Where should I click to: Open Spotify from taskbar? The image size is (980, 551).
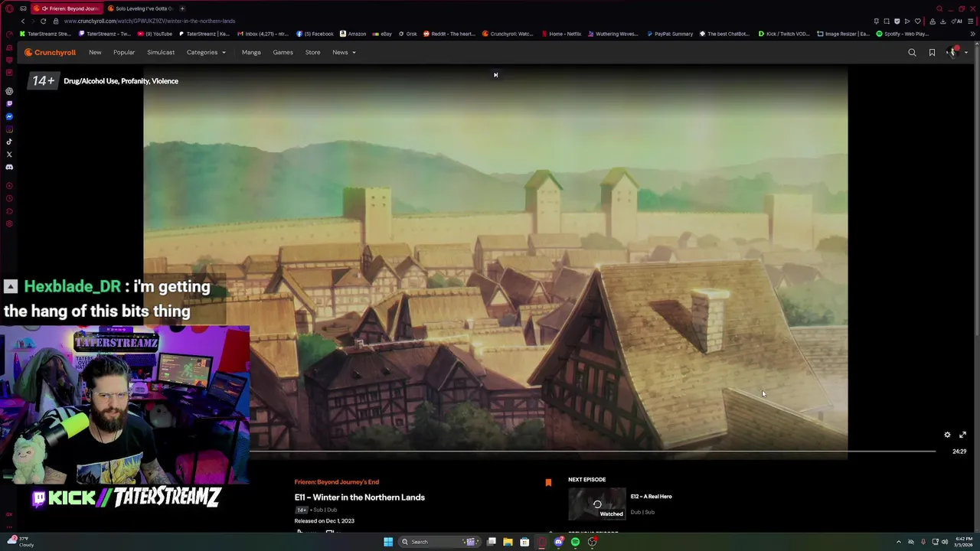(575, 542)
